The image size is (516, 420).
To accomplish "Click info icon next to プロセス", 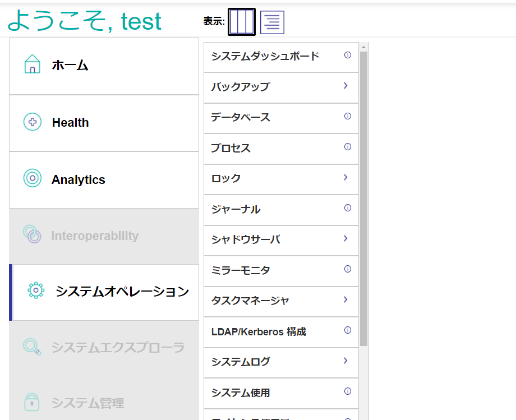I will tap(347, 147).
